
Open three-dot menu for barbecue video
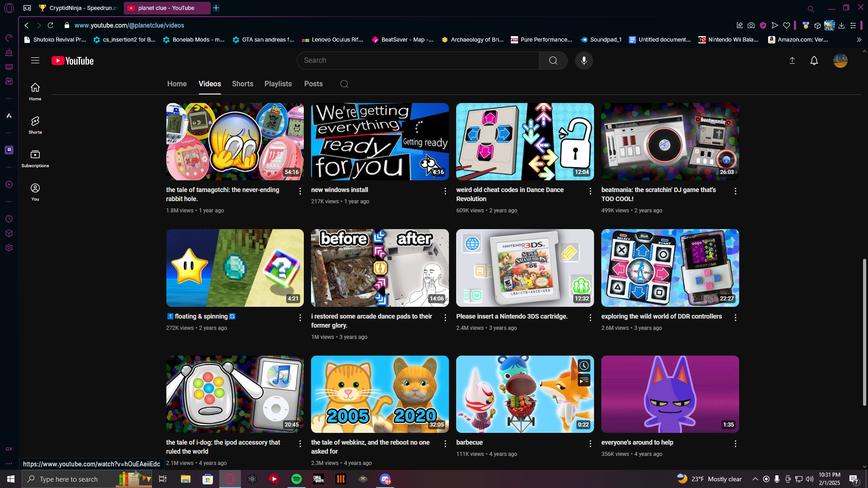pyautogui.click(x=590, y=444)
